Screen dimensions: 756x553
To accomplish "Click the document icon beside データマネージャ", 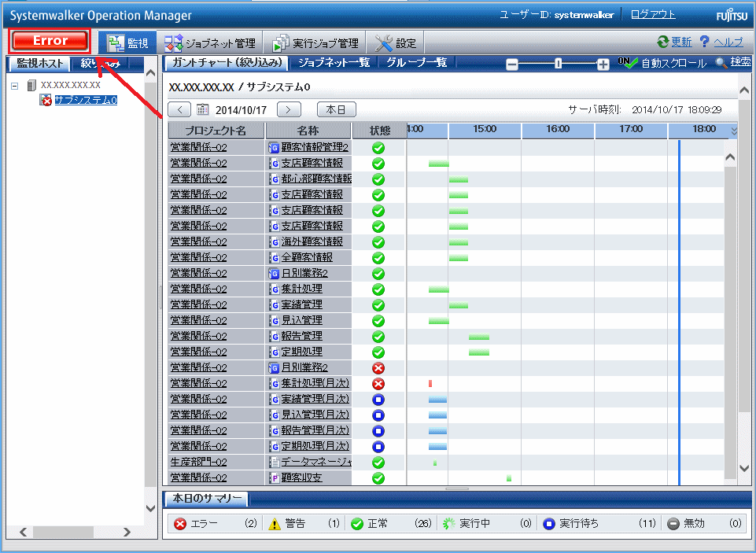I will 274,463.
